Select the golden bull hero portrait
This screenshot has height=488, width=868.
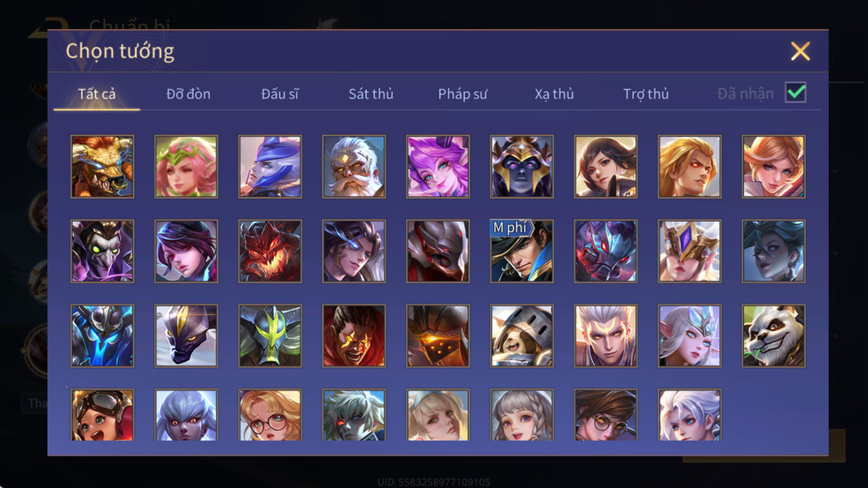click(x=102, y=166)
